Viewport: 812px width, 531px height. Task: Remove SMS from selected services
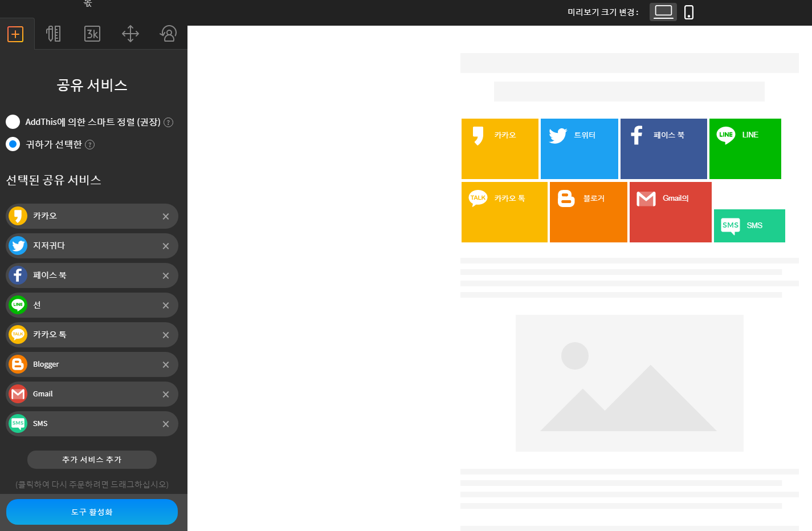click(166, 424)
